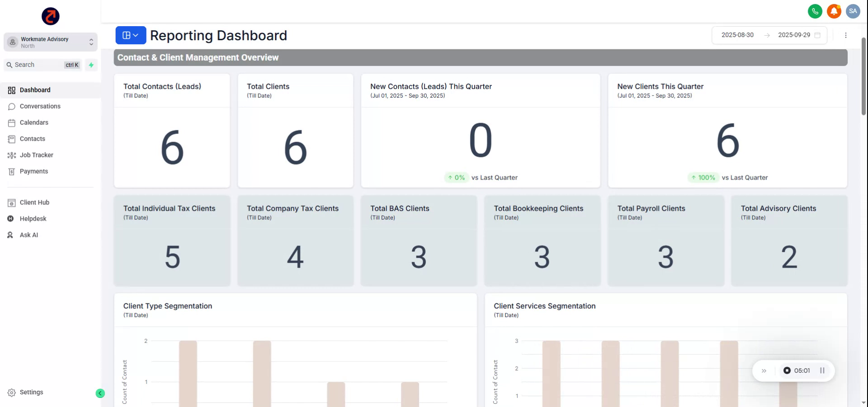Click the page vertical scrollbar
This screenshot has width=868, height=407.
(863, 77)
